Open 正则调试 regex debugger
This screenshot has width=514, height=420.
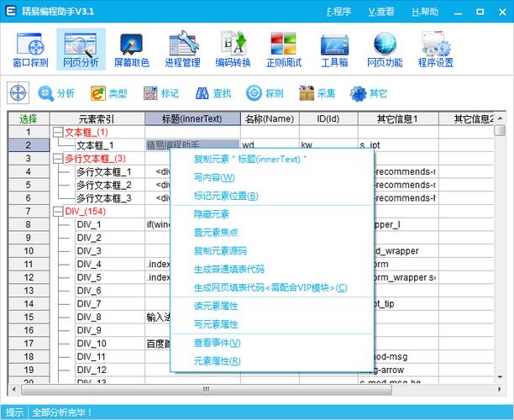pos(284,50)
